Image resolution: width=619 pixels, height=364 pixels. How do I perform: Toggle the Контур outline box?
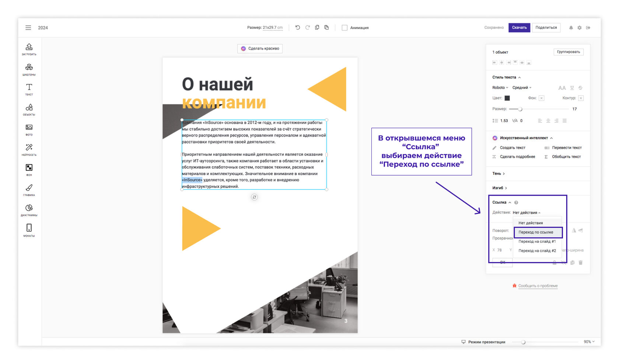click(581, 98)
